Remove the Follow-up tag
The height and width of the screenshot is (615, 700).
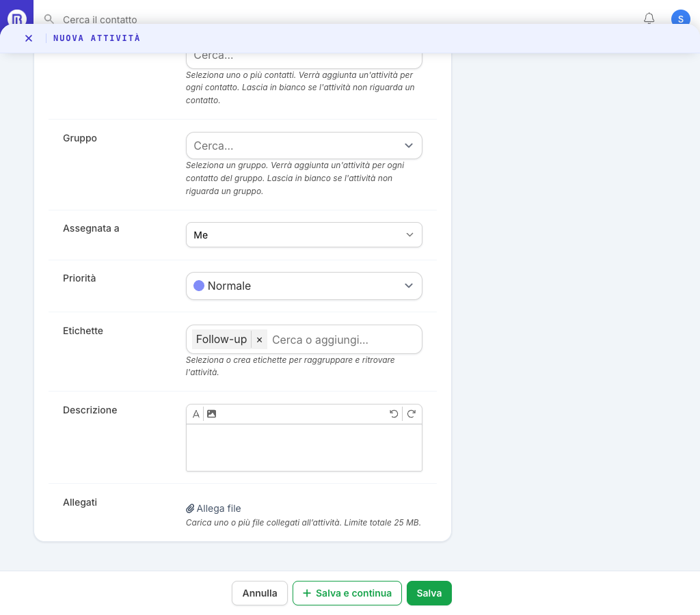[x=259, y=340]
